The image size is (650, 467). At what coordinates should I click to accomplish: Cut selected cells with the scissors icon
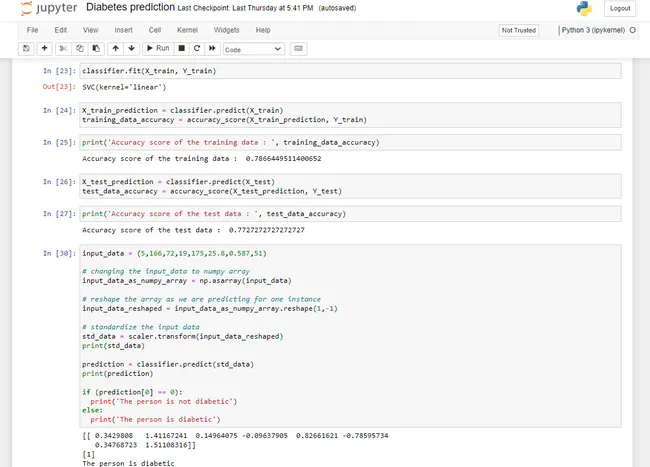[63, 48]
